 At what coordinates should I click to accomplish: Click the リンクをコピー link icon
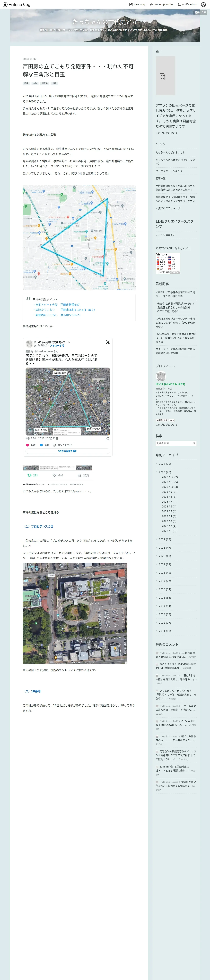coord(54,445)
